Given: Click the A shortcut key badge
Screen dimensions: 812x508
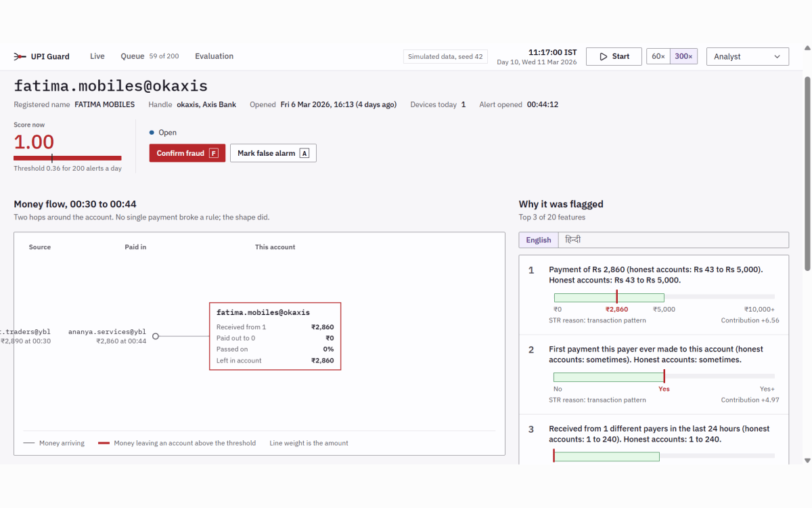Looking at the screenshot, I should pyautogui.click(x=304, y=153).
